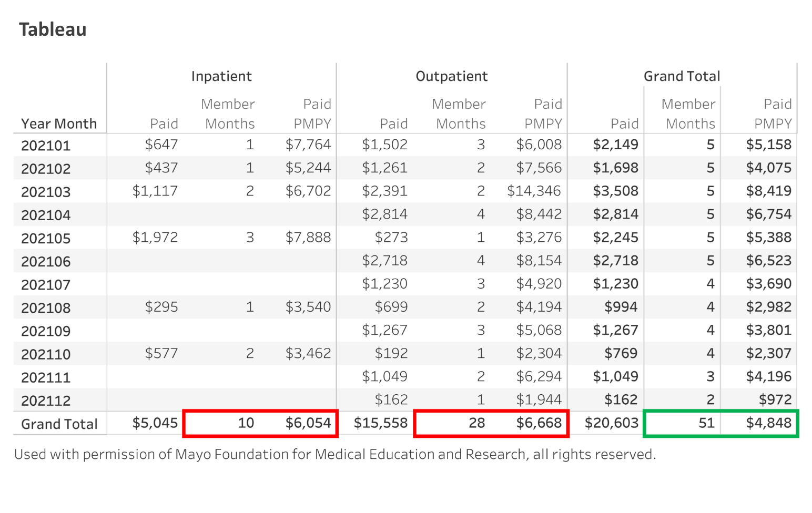Select the 202111 row label
The width and height of the screenshot is (812, 513).
pyautogui.click(x=46, y=377)
